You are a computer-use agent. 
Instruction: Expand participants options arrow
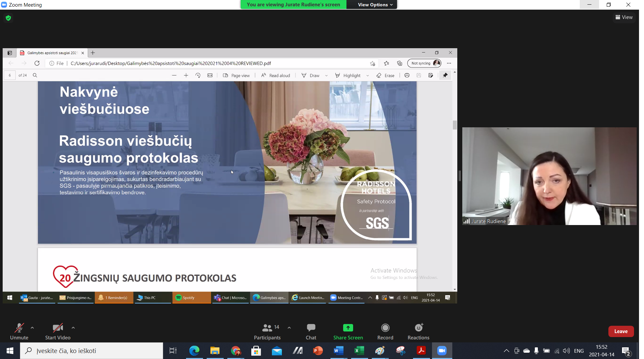point(289,328)
